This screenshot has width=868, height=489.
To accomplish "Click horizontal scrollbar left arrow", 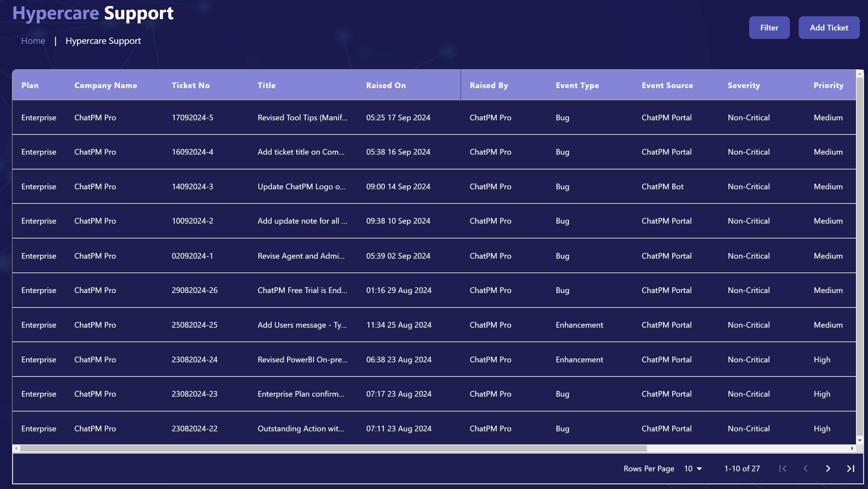I will point(16,448).
